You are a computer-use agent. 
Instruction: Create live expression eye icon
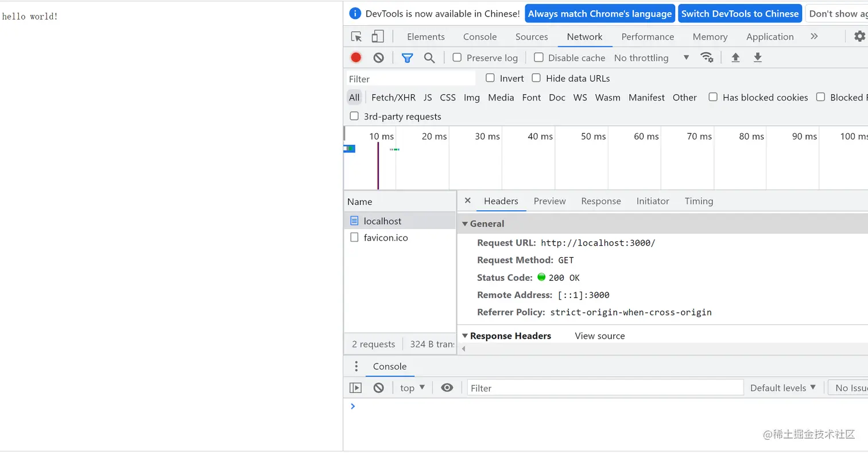coord(447,388)
